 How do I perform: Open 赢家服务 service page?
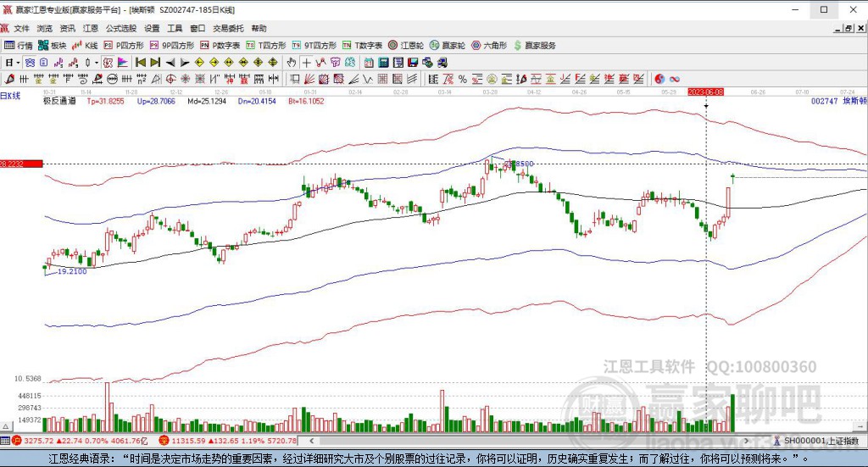(534, 46)
